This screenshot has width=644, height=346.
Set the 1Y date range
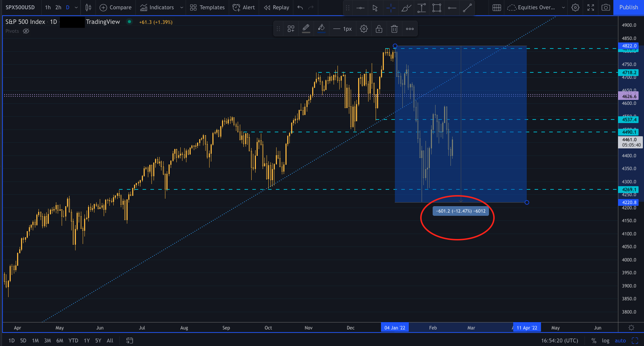click(x=87, y=341)
